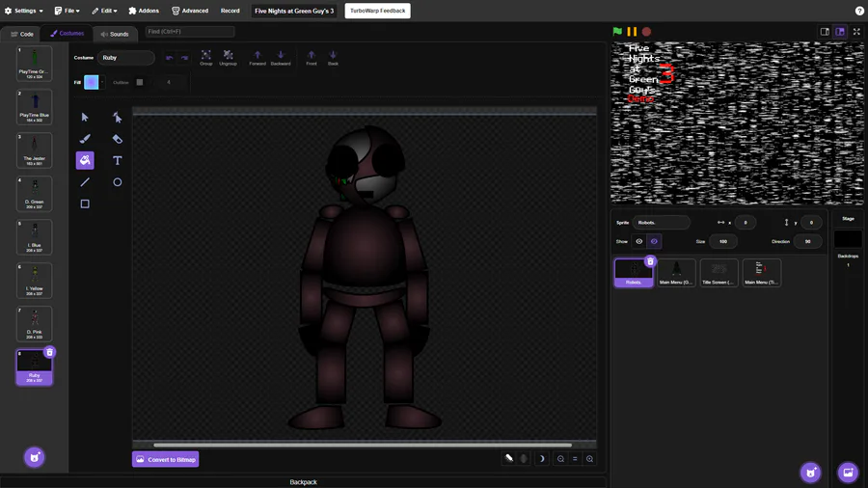Select the Reshape tool
Viewport: 868px width, 488px height.
[x=117, y=118]
